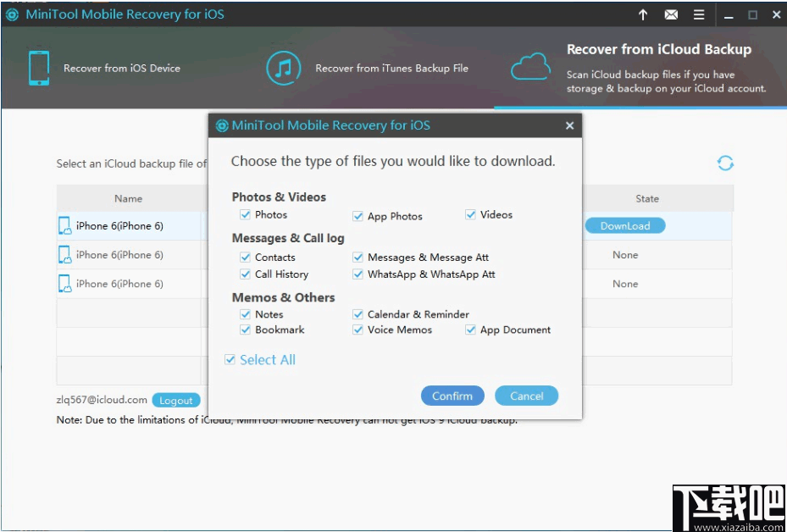Image resolution: width=787 pixels, height=532 pixels.
Task: Refresh the iCloud backup list
Action: pyautogui.click(x=725, y=163)
